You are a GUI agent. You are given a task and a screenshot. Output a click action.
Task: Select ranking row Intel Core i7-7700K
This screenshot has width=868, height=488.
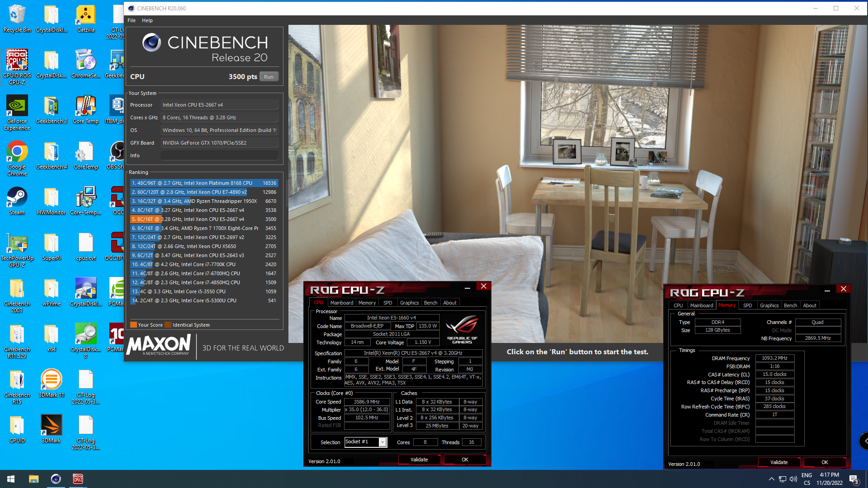(x=204, y=264)
